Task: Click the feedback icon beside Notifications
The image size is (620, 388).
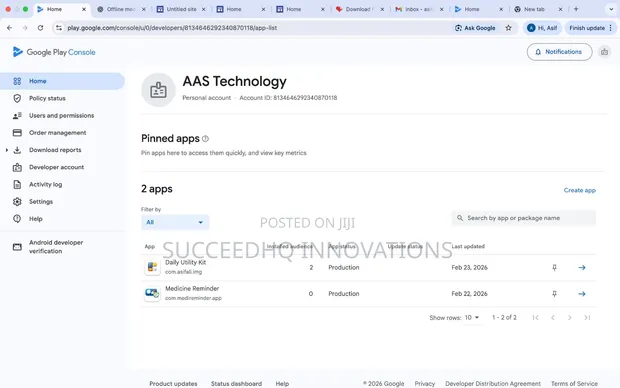Action: tap(604, 52)
